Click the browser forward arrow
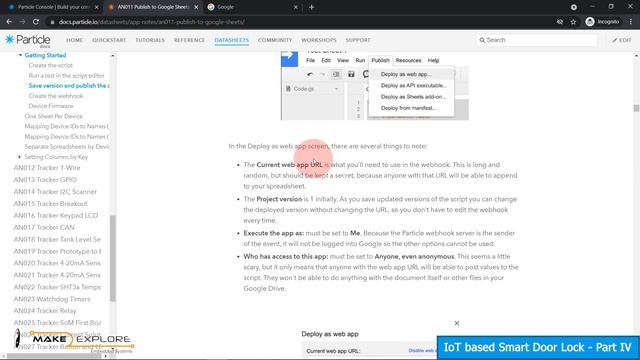The width and height of the screenshot is (640, 360). 22,22
